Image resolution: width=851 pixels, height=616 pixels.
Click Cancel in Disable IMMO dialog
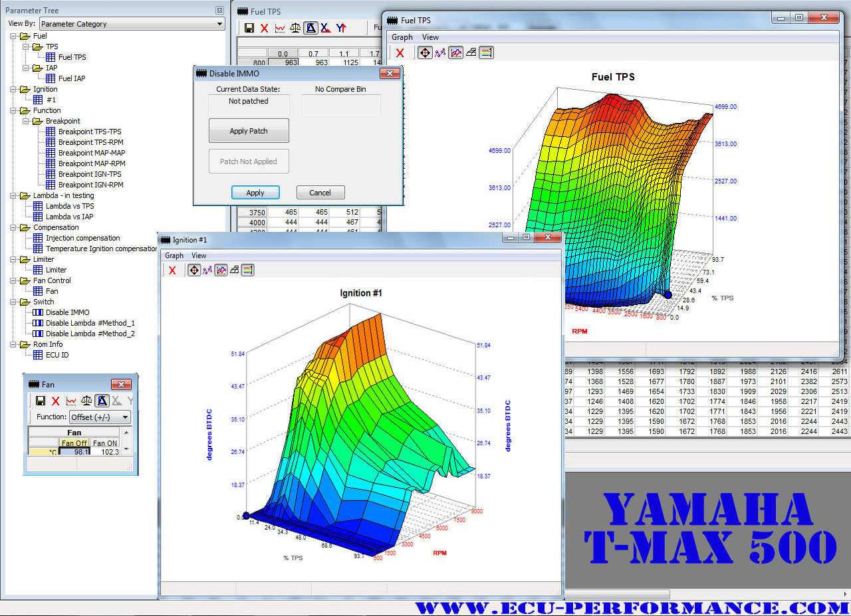(x=320, y=193)
